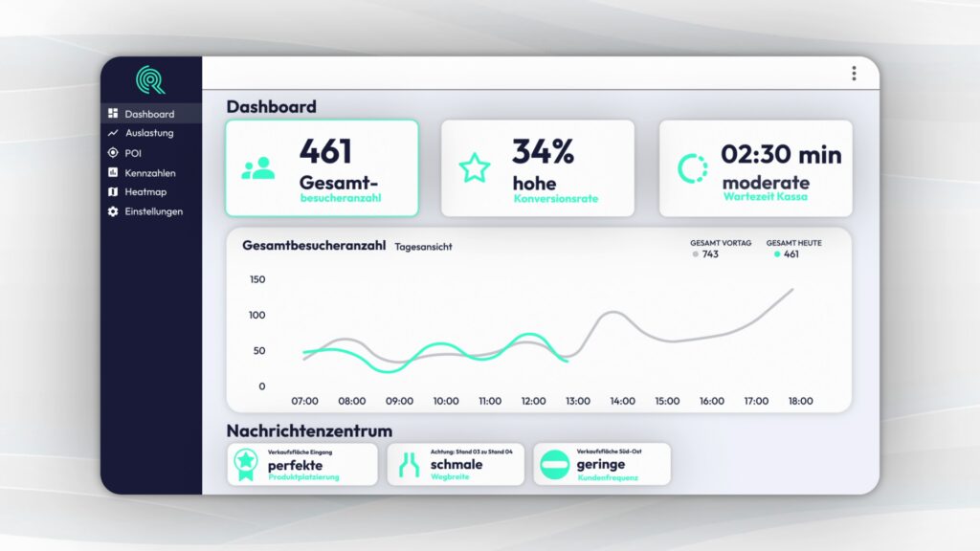Select POI in the sidebar
The height and width of the screenshot is (551, 980).
[133, 153]
